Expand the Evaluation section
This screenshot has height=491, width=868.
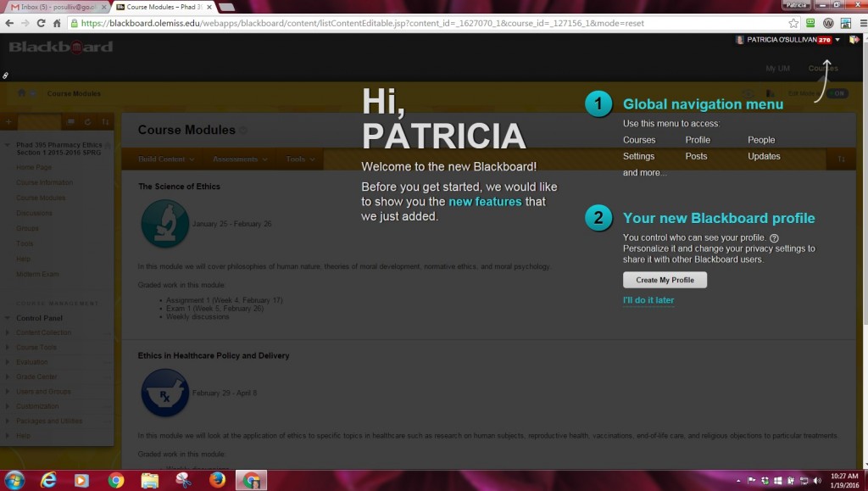point(7,362)
